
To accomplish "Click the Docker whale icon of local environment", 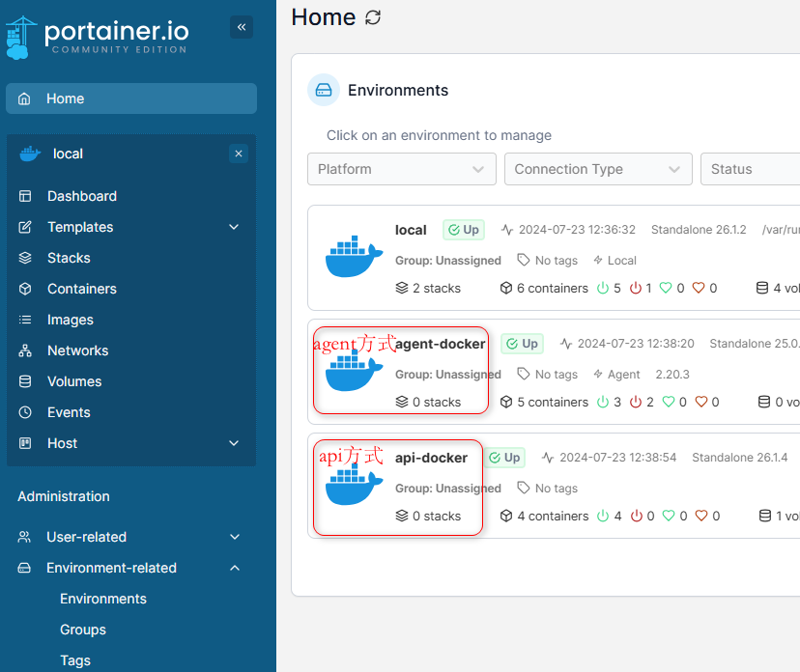I will (x=354, y=257).
